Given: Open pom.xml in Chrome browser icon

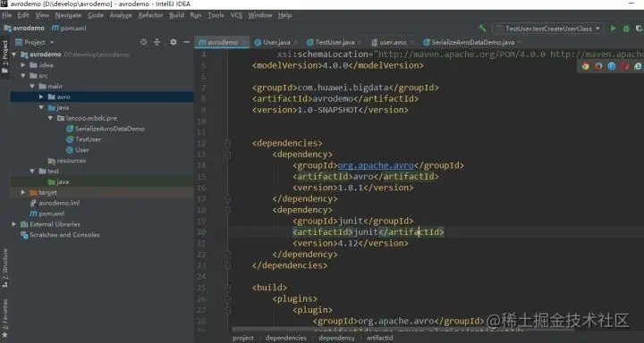Looking at the screenshot, I should point(585,66).
